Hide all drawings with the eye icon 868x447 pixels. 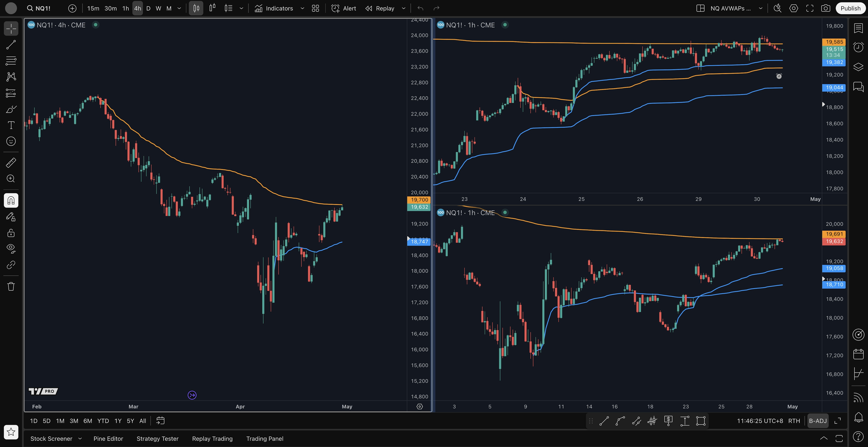pos(11,249)
